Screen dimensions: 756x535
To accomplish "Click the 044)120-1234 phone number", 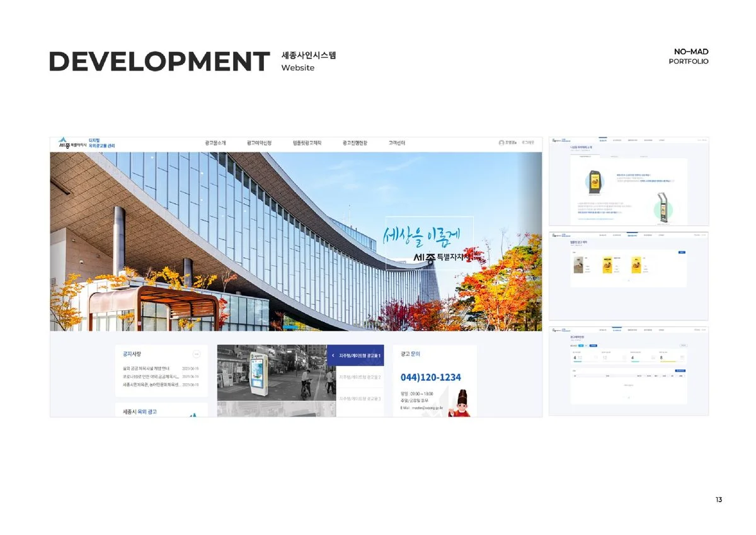I will click(431, 377).
